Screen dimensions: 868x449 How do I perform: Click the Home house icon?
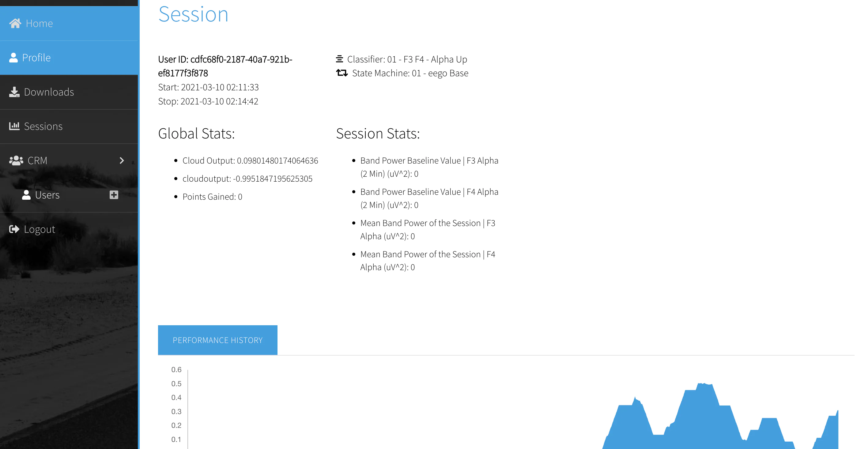coord(15,23)
